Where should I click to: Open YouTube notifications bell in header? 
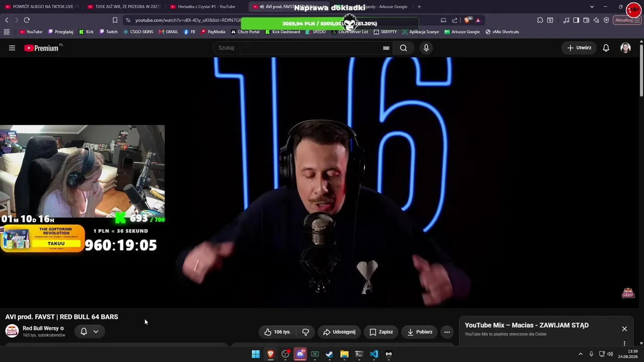(x=606, y=48)
